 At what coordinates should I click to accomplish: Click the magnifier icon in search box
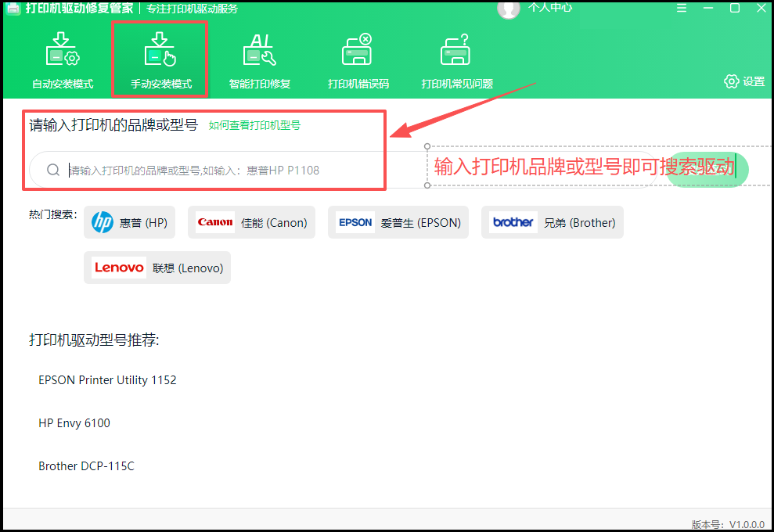pyautogui.click(x=53, y=170)
